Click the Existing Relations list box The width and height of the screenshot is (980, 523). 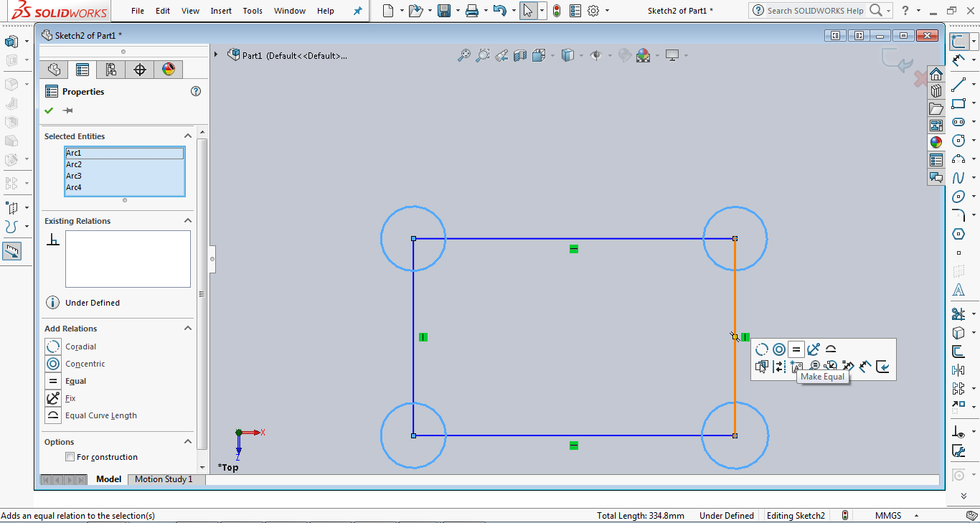[128, 259]
